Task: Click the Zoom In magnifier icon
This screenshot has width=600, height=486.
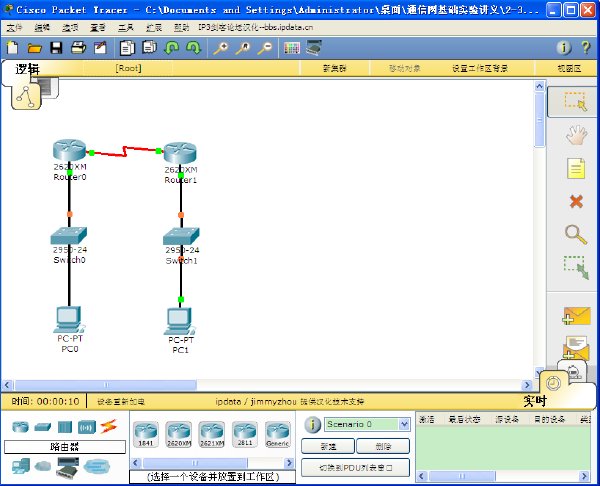Action: 221,48
